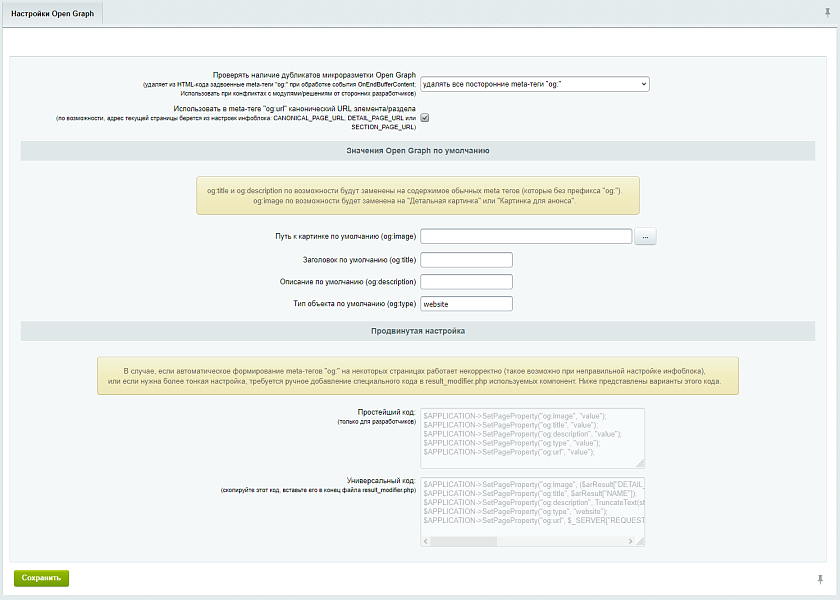Toggle the canonical URL og:url checkbox

[x=425, y=117]
